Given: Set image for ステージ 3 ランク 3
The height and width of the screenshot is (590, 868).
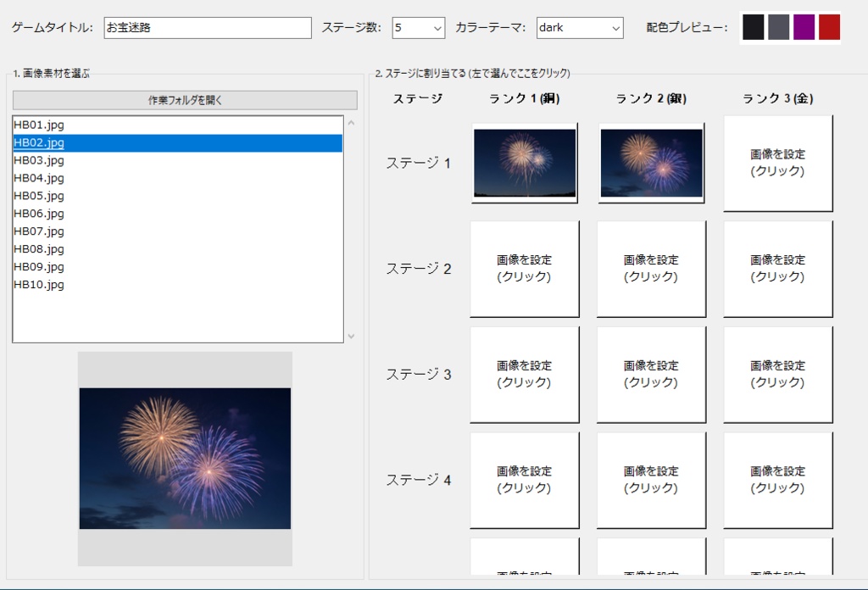Looking at the screenshot, I should [x=778, y=375].
